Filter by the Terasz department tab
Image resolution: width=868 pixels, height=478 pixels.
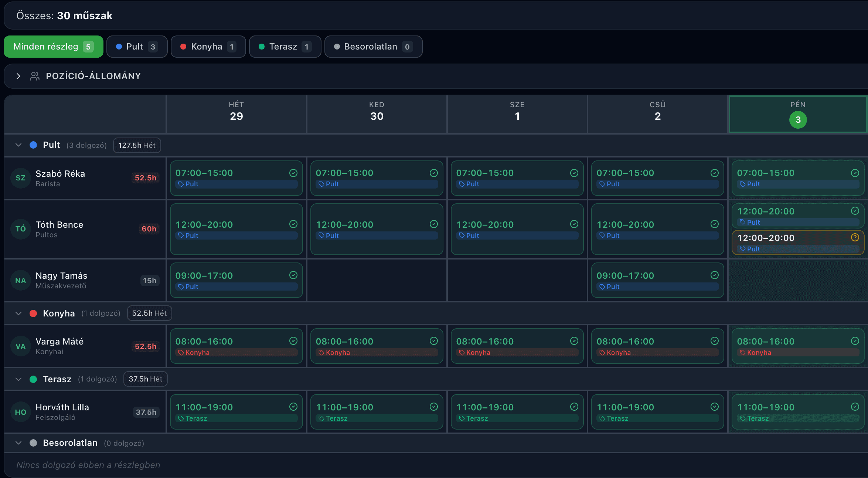pos(285,47)
